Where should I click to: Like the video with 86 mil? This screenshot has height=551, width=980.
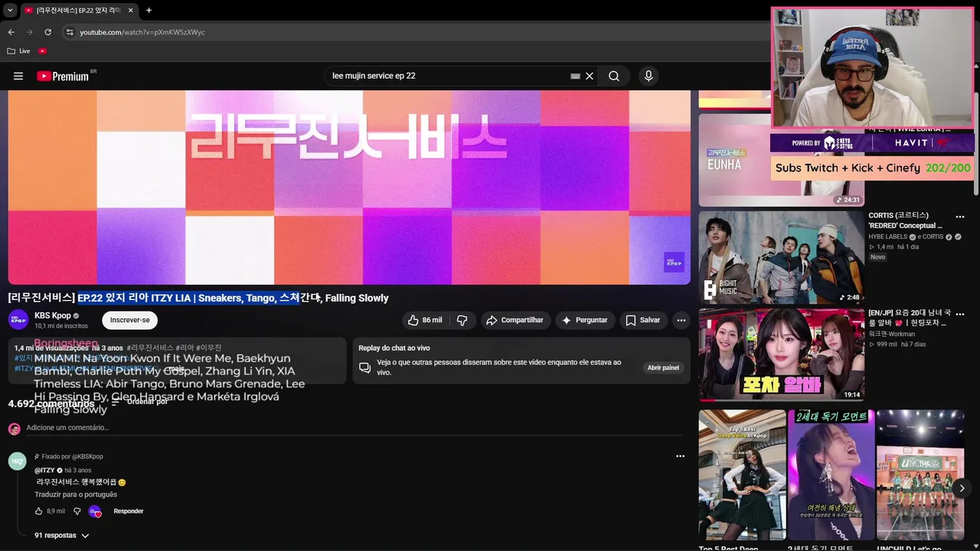425,320
